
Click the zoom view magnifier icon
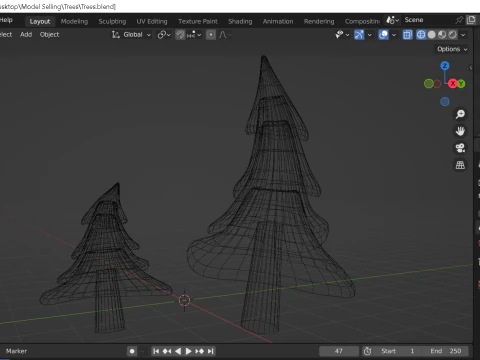(x=460, y=114)
